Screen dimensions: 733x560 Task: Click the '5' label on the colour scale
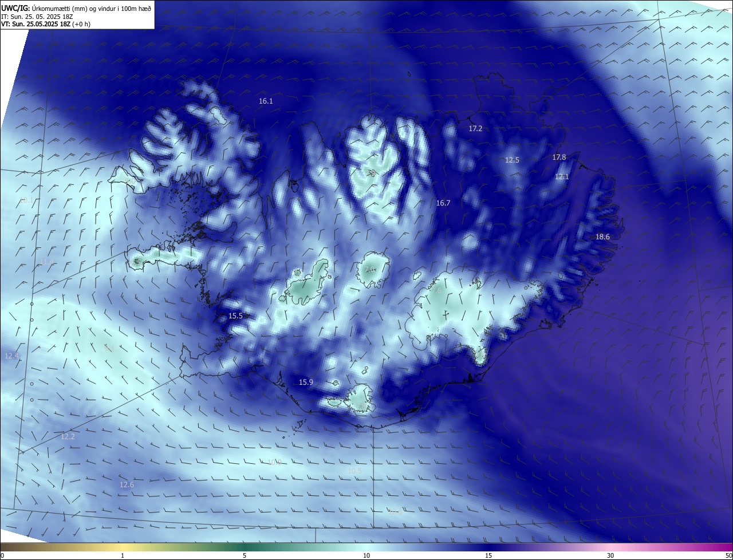(245, 556)
